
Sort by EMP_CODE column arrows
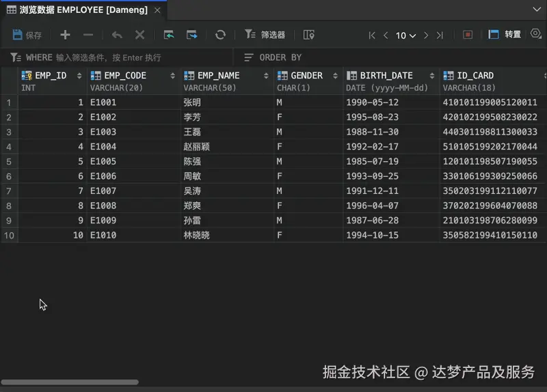(x=172, y=76)
